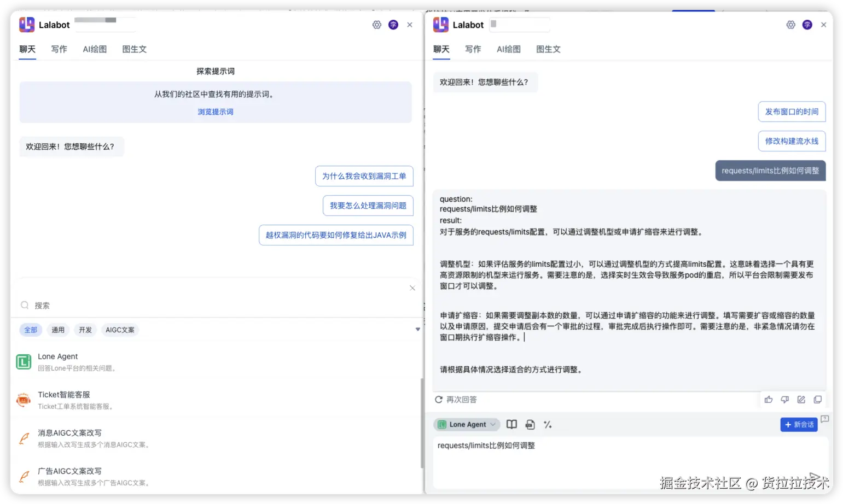Image resolution: width=843 pixels, height=504 pixels.
Task: Select 消息AIGC文案改写 from agent list
Action: [x=216, y=438]
